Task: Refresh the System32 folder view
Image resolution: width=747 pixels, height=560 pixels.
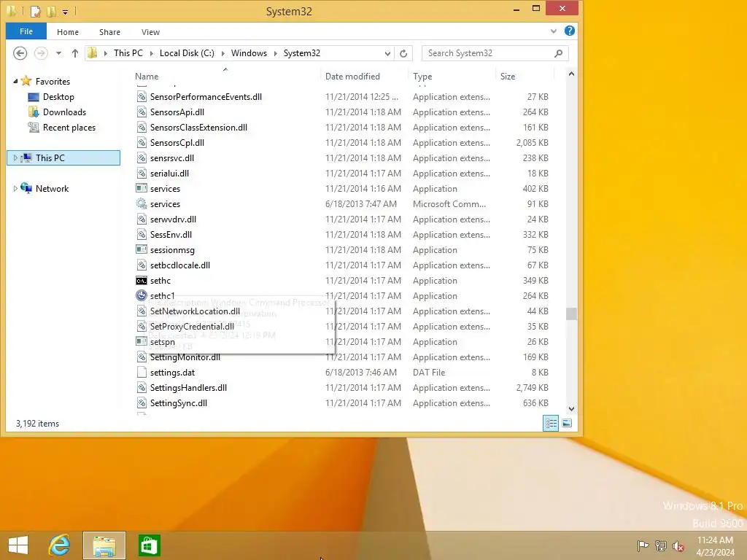Action: point(403,53)
